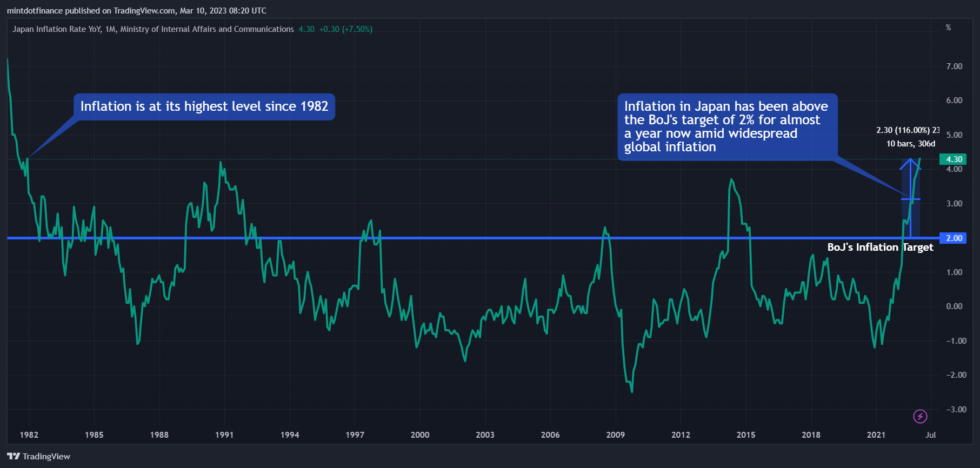980x468 pixels.
Task: Click the Jul label on the time axis
Action: tap(930, 435)
